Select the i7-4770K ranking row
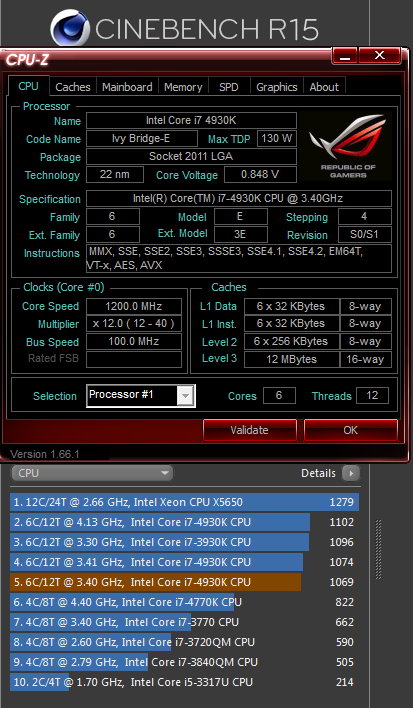Image resolution: width=413 pixels, height=708 pixels. pyautogui.click(x=184, y=602)
